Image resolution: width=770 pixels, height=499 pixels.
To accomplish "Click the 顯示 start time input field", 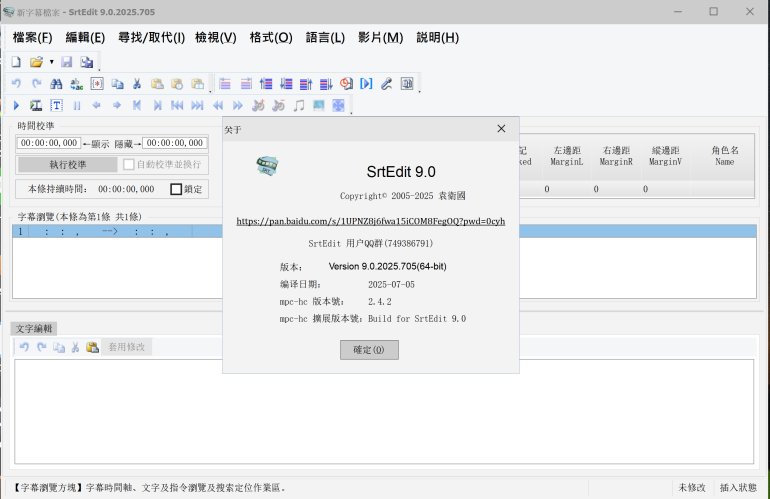I will (49, 143).
